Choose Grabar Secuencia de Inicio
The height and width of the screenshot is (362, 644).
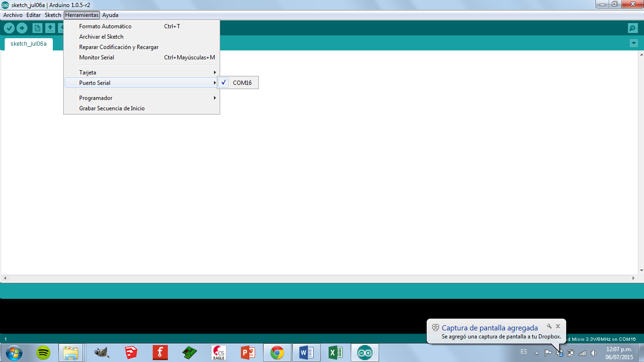coord(141,108)
